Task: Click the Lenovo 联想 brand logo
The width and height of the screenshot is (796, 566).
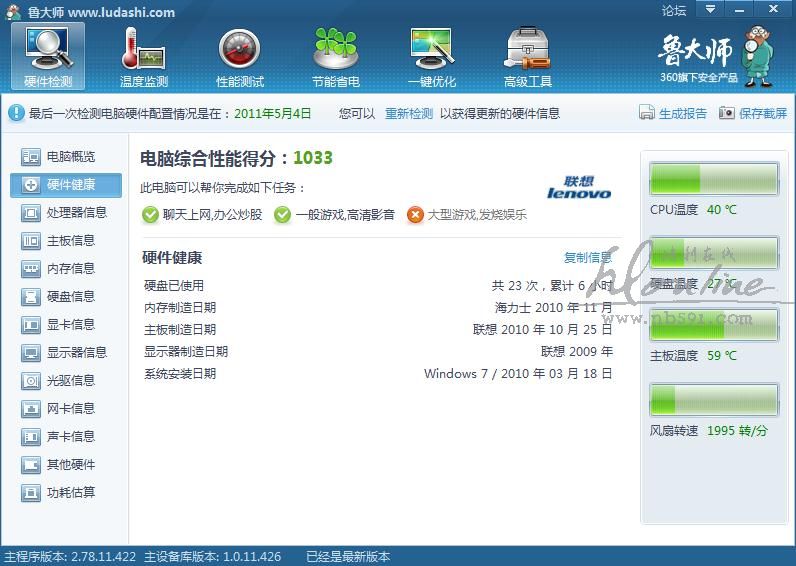Action: [x=579, y=188]
